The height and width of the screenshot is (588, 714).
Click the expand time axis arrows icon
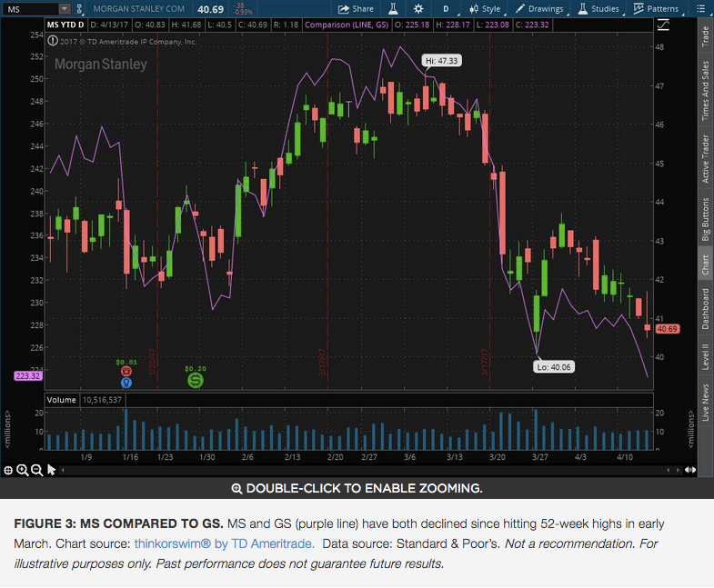(x=690, y=470)
